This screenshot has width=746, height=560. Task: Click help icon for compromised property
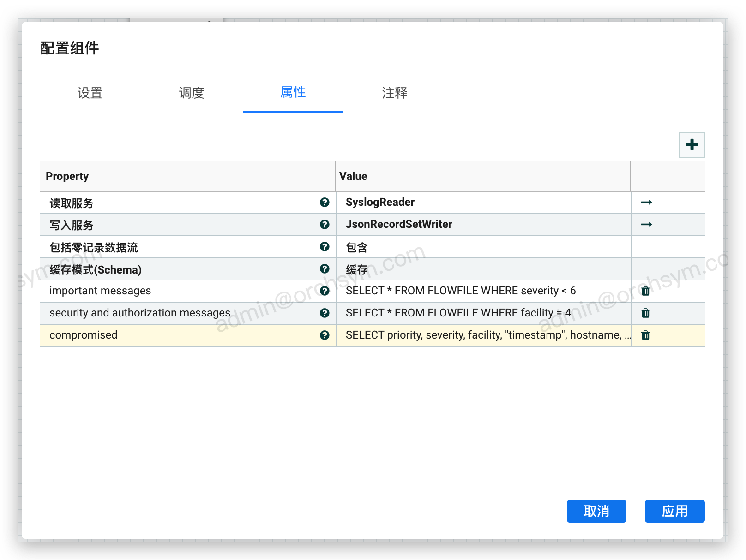(x=325, y=335)
